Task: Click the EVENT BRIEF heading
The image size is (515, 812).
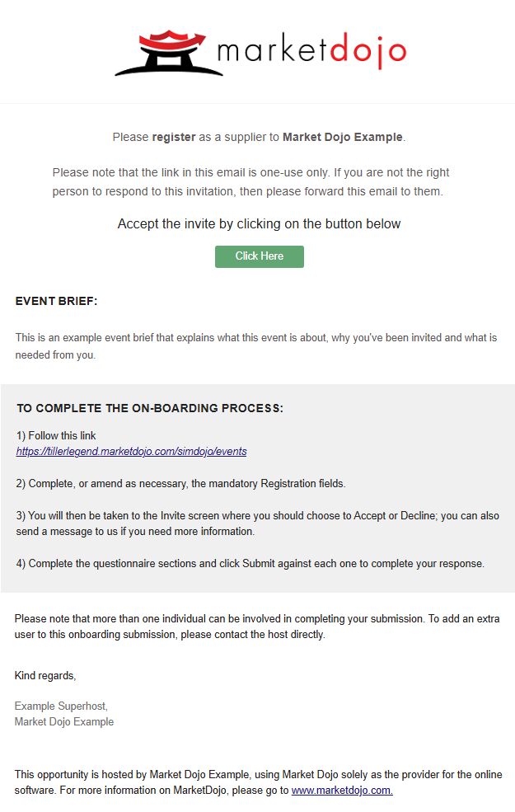Action: coord(56,302)
